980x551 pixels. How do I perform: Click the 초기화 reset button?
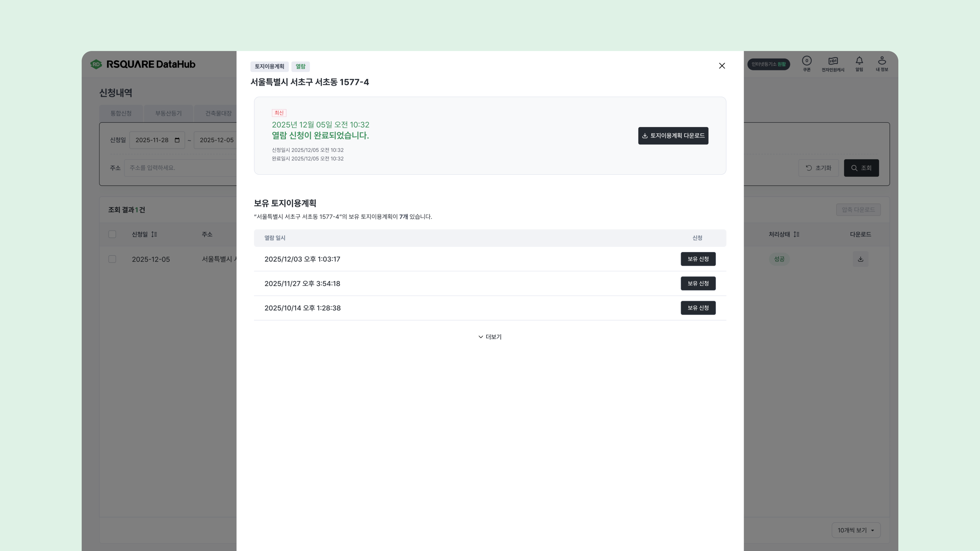pyautogui.click(x=818, y=168)
